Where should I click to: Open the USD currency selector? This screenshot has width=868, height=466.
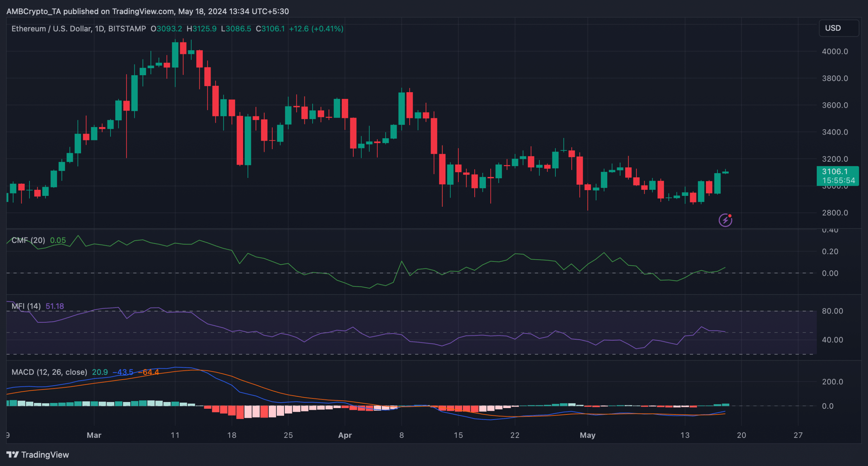tap(839, 28)
